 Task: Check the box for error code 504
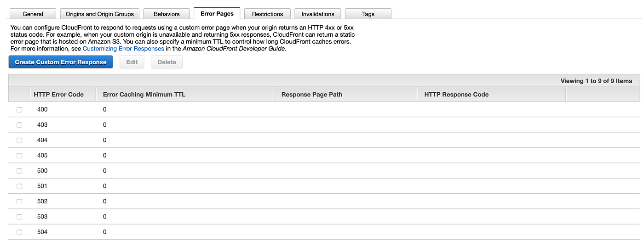(x=19, y=232)
